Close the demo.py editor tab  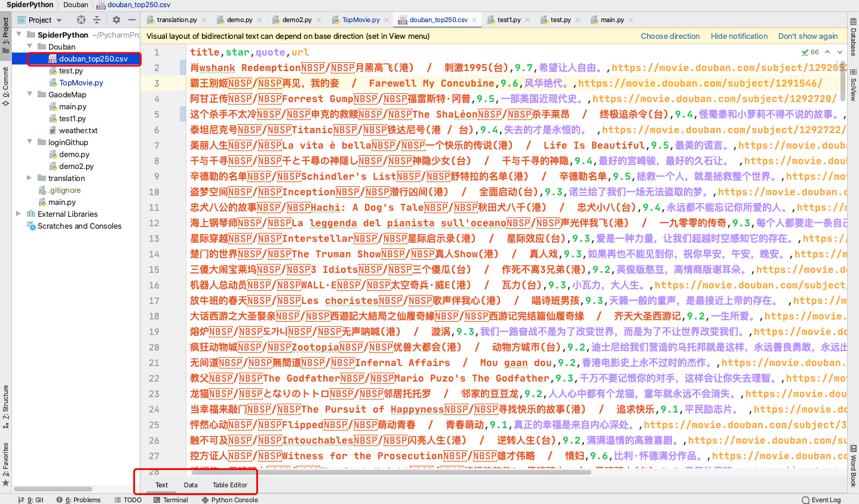click(x=260, y=20)
